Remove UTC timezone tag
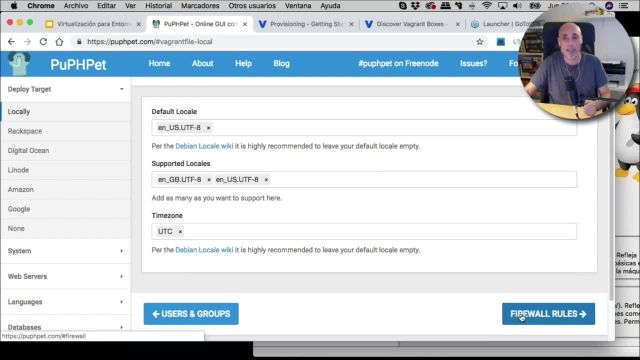 [180, 232]
